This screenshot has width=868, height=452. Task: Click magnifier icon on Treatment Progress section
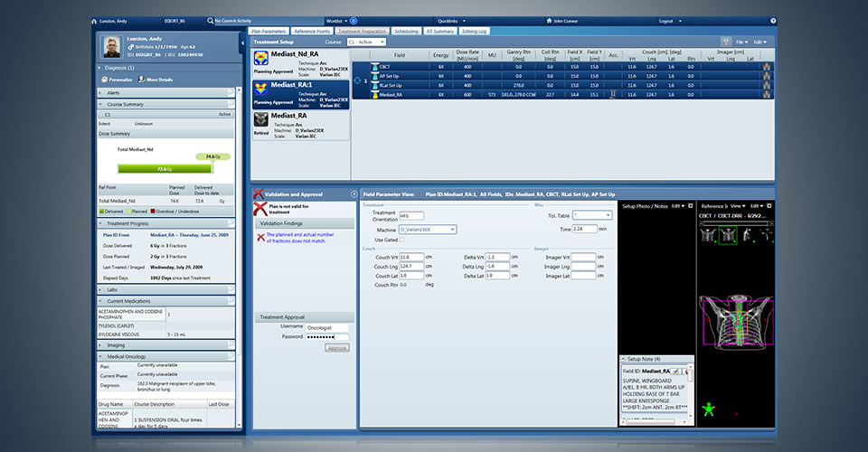[231, 223]
